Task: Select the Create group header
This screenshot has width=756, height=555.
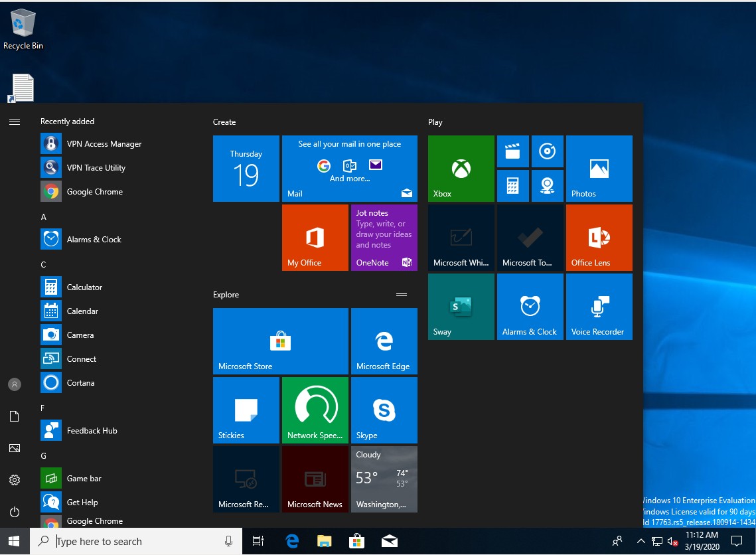Action: pos(224,122)
